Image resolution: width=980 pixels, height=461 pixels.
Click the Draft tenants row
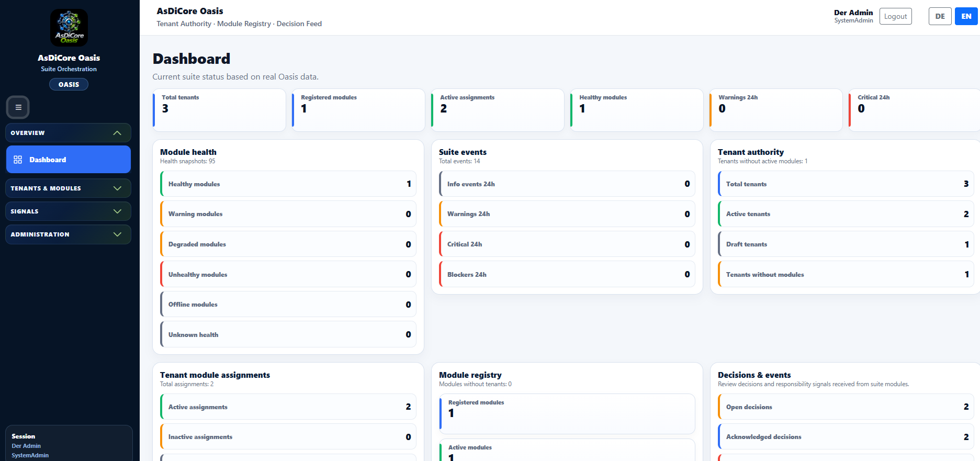[x=846, y=244]
